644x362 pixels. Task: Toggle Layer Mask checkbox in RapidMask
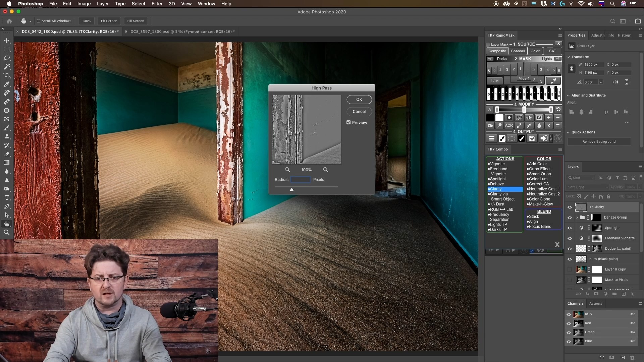(x=488, y=44)
